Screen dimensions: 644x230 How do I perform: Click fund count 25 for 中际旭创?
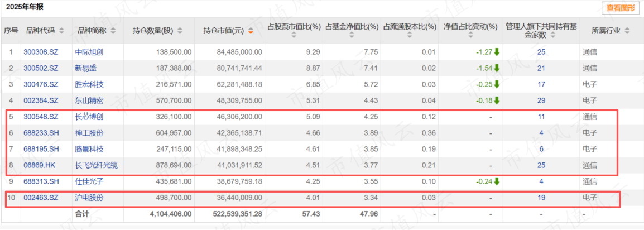[x=541, y=52]
